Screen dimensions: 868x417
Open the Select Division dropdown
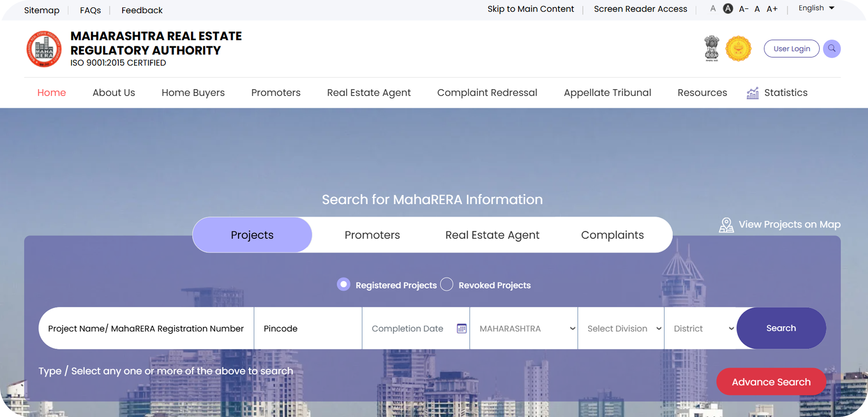620,328
